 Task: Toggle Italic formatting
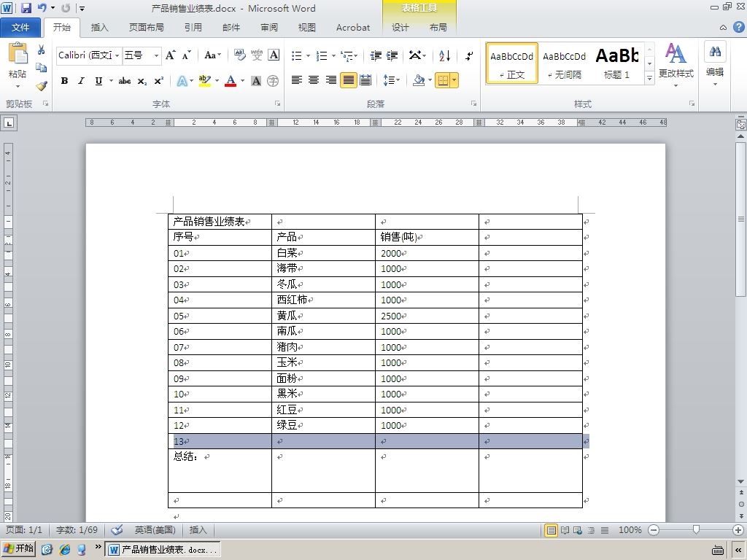(81, 81)
